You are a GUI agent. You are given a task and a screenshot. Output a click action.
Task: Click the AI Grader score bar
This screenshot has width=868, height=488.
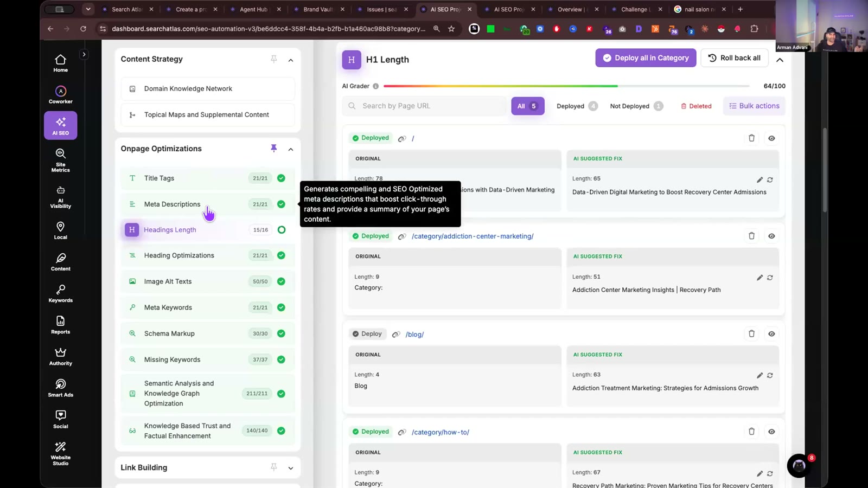(x=566, y=86)
